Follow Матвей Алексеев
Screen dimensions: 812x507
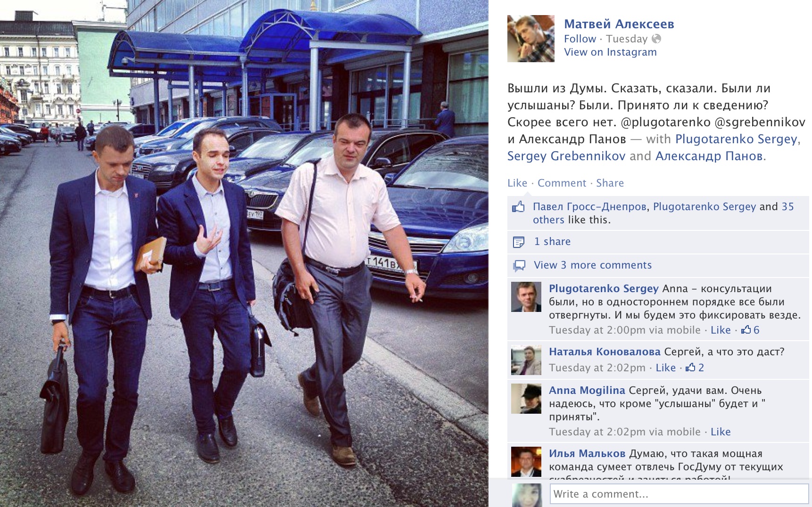pyautogui.click(x=580, y=39)
